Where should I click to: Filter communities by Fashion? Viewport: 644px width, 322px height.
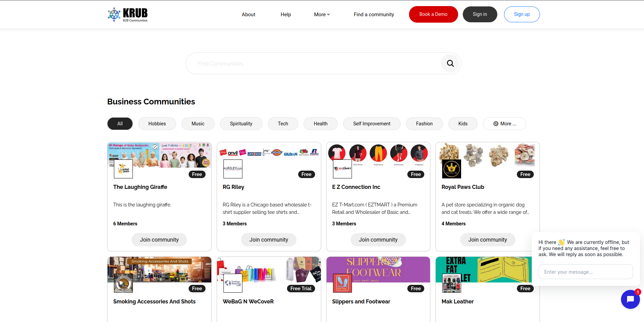424,124
